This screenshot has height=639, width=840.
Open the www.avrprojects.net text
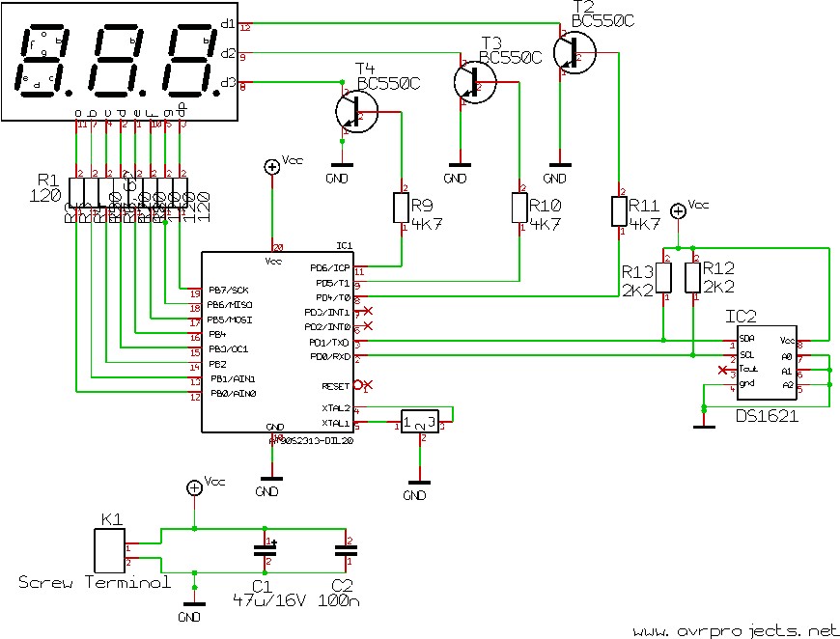pos(736,631)
